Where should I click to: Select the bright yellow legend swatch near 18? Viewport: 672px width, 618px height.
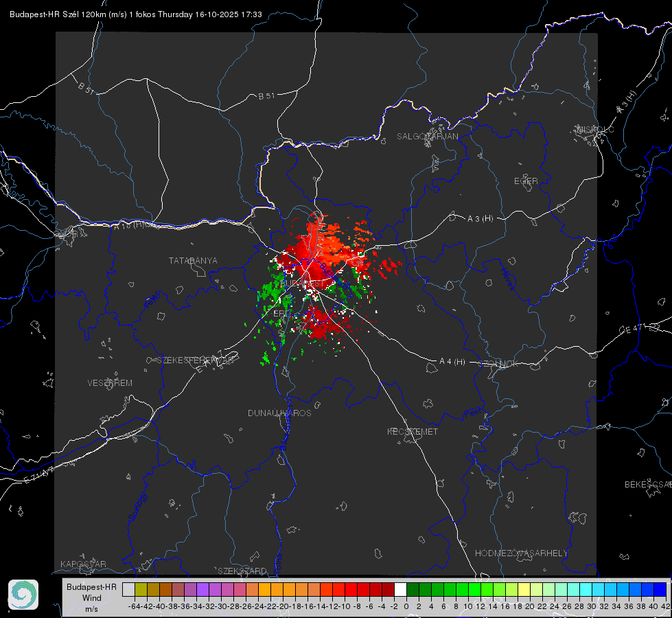tap(524, 589)
